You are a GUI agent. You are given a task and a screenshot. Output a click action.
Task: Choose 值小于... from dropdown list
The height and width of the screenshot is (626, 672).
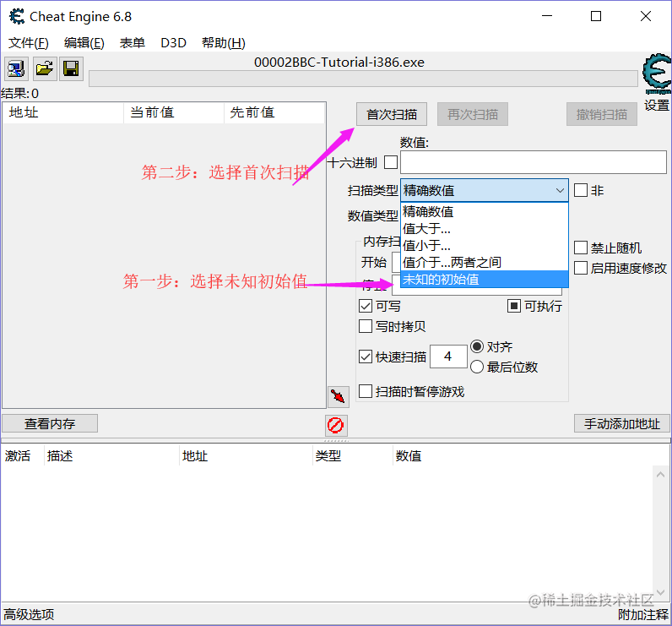485,245
